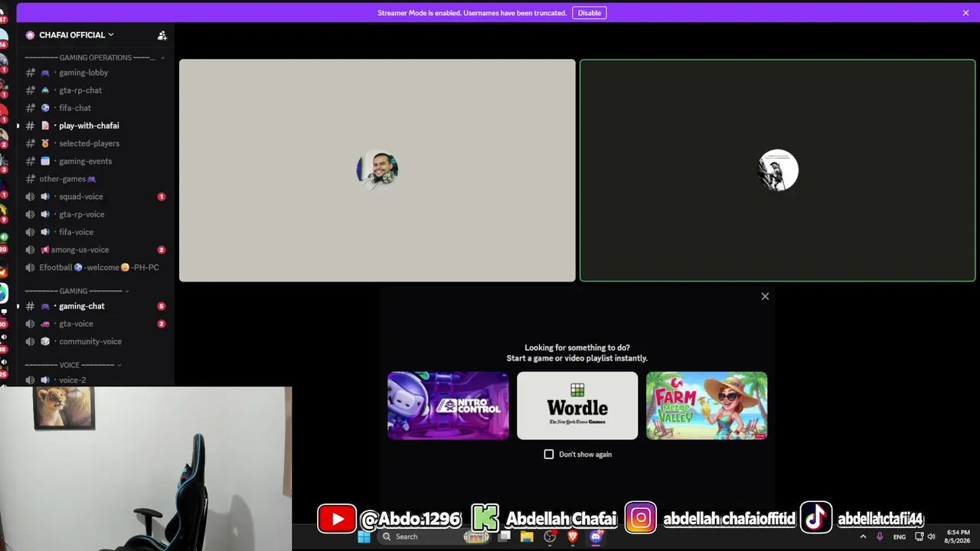This screenshot has width=980, height=551.
Task: Open the Windows Start menu
Action: point(364,536)
